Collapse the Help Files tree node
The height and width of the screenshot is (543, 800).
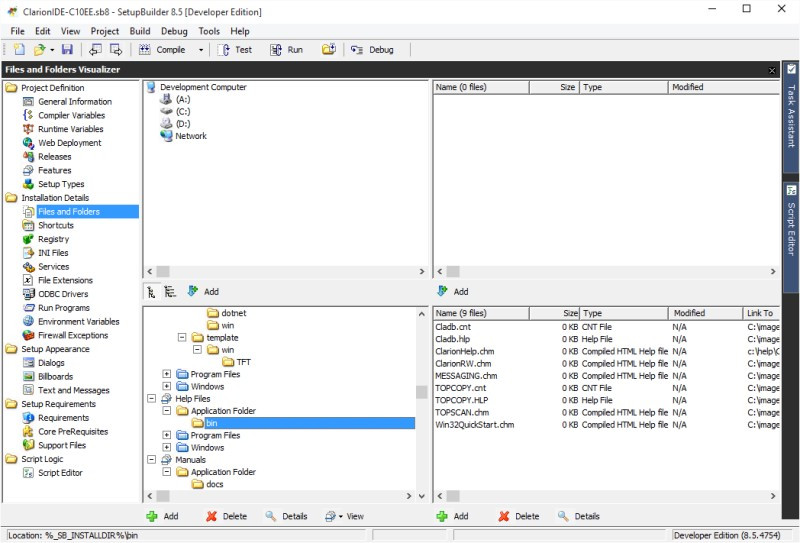pos(152,399)
